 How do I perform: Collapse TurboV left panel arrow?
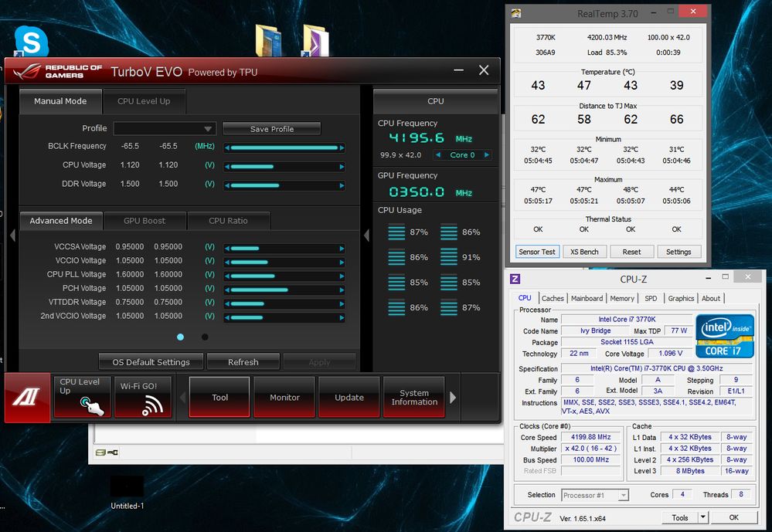[13, 236]
